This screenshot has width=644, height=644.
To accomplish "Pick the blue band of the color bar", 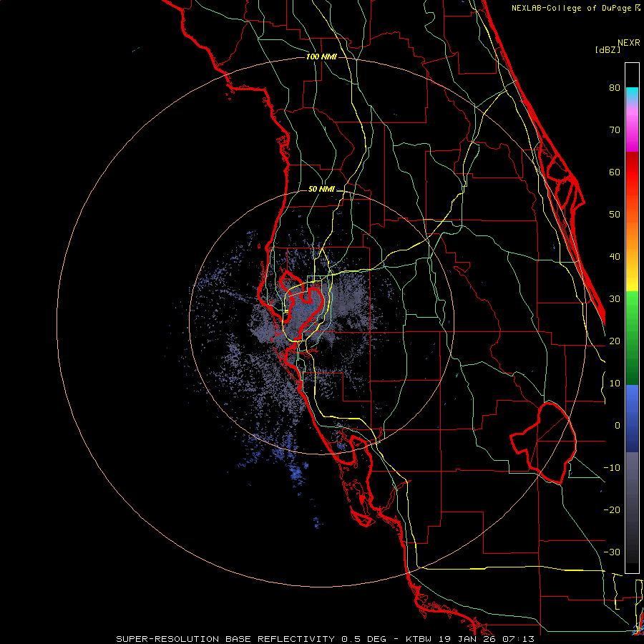I will pos(632,418).
